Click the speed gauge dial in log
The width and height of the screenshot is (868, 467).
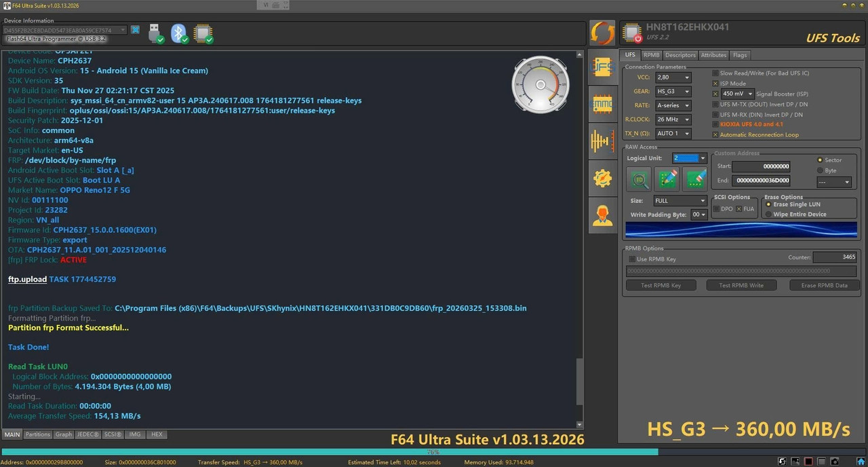[540, 84]
